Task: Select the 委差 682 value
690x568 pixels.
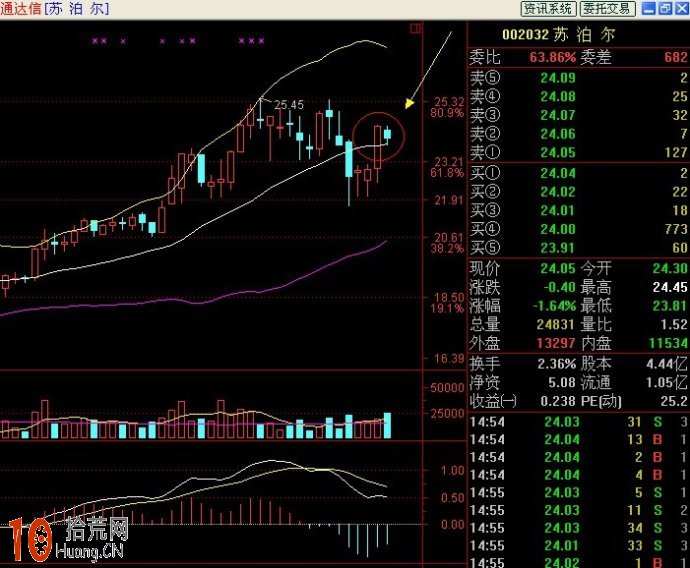Action: [675, 57]
